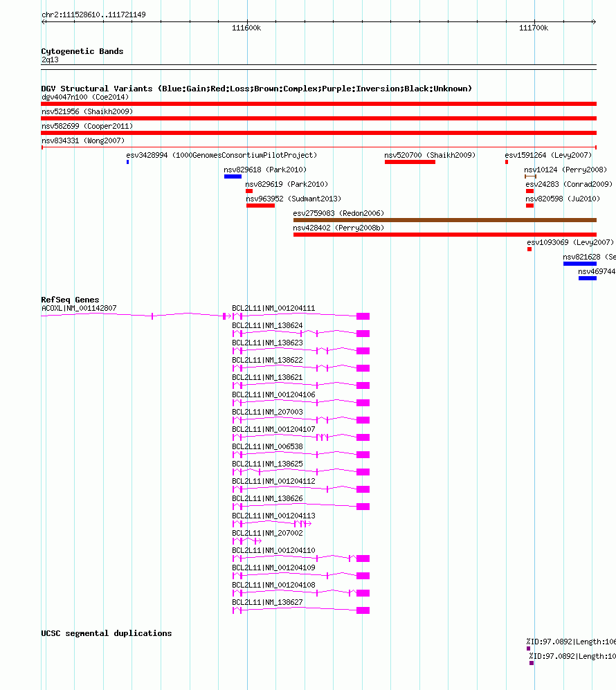Click the 111700k ruler tick label
Image resolution: width=616 pixels, height=690 pixels.
(x=534, y=28)
